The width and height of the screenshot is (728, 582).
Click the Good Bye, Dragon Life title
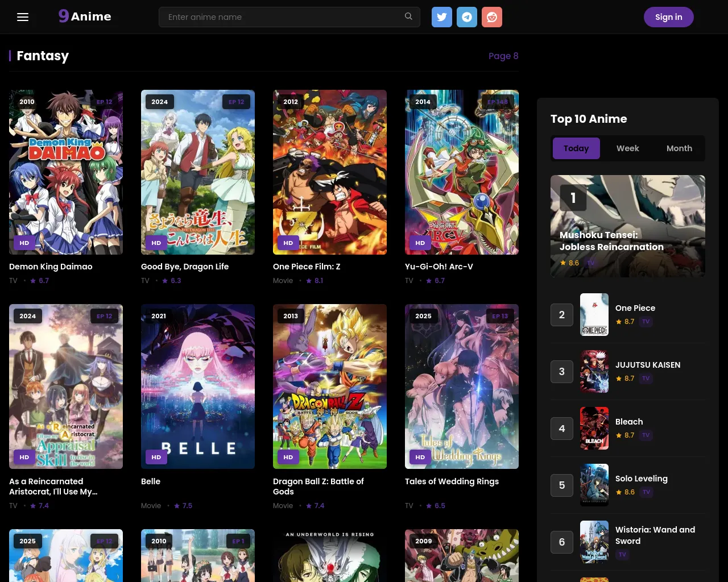pyautogui.click(x=185, y=267)
